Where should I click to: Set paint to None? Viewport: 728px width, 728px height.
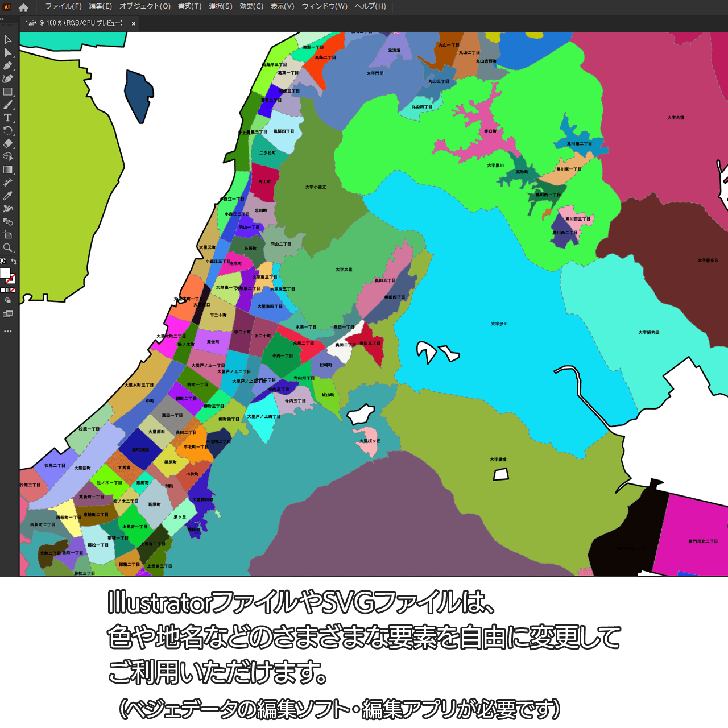tap(13, 290)
